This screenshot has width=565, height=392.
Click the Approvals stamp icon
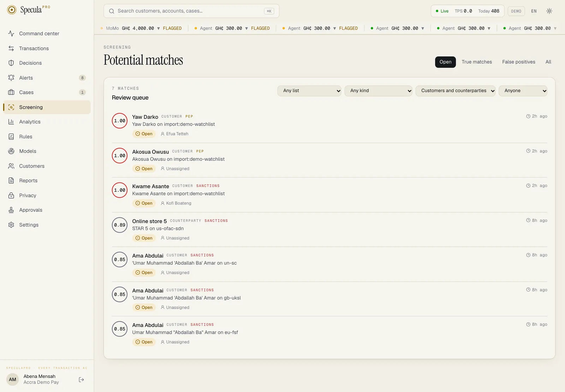click(11, 210)
